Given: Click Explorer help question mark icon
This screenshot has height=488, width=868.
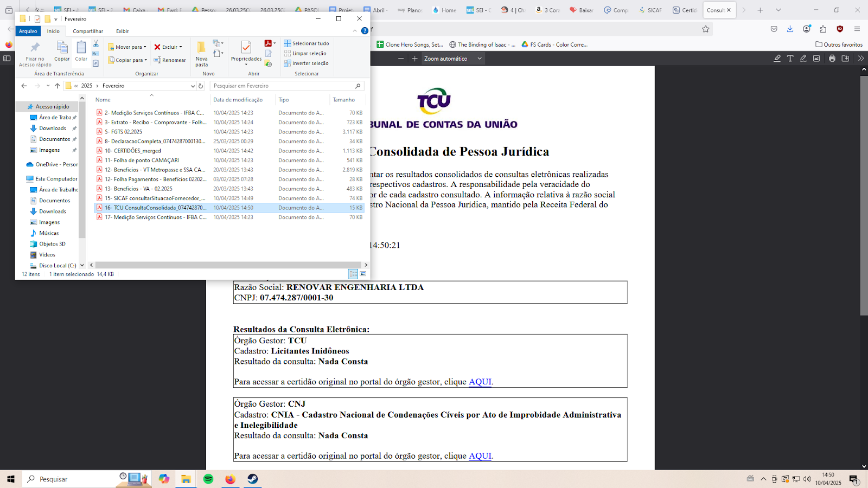Looking at the screenshot, I should click(365, 31).
